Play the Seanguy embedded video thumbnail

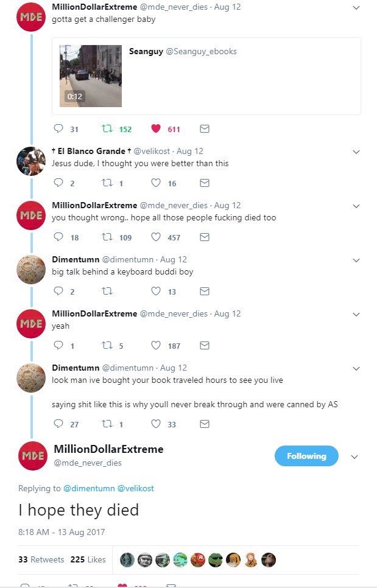[x=90, y=76]
